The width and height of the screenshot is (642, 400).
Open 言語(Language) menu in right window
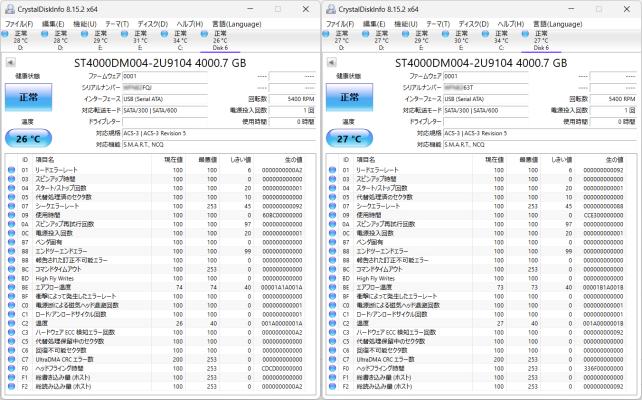click(558, 24)
